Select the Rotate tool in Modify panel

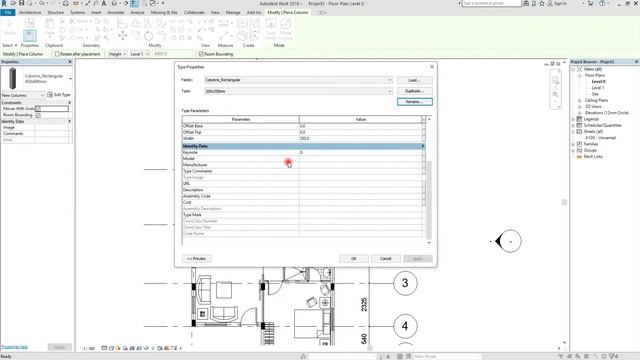149,36
